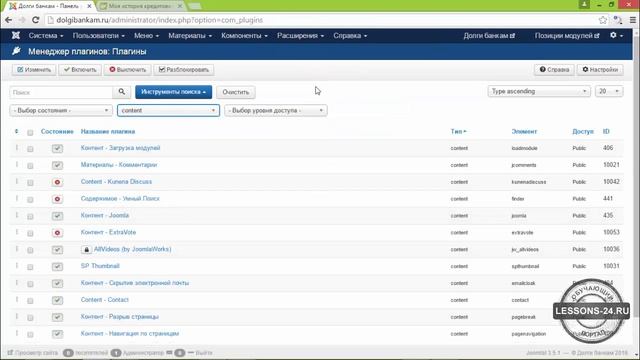640x360 pixels.
Task: Toggle status of Материалы - Комментарии plugin
Action: point(57,165)
